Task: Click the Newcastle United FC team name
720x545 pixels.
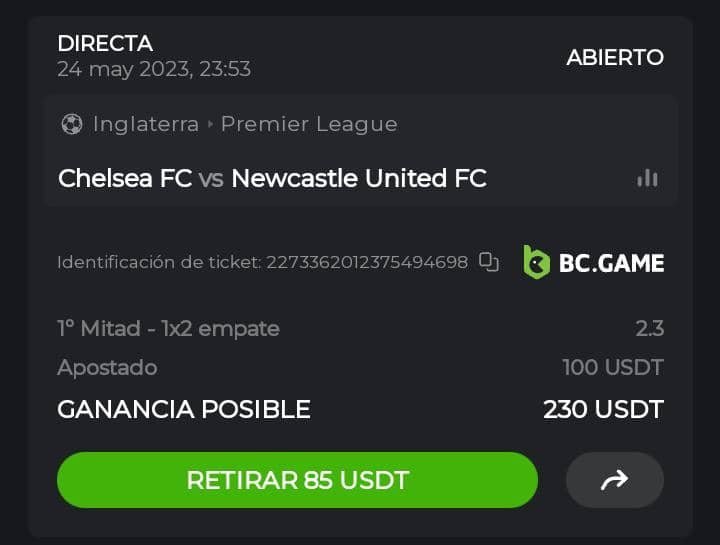Action: point(359,178)
